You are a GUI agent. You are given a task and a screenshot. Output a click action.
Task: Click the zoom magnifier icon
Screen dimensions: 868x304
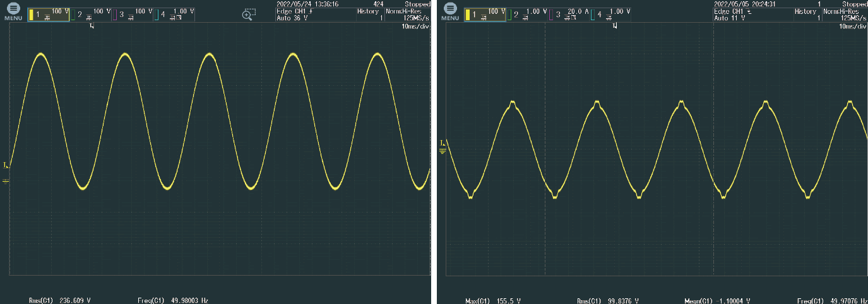coord(249,14)
